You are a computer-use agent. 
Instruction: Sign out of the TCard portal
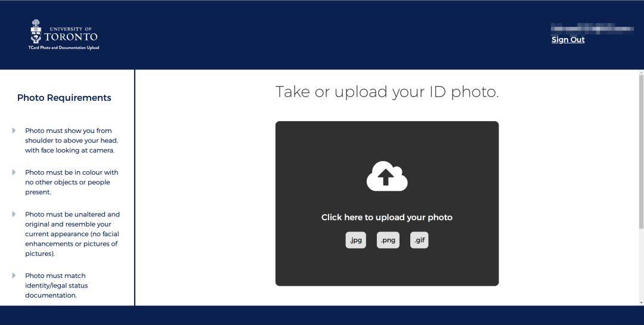coord(568,39)
